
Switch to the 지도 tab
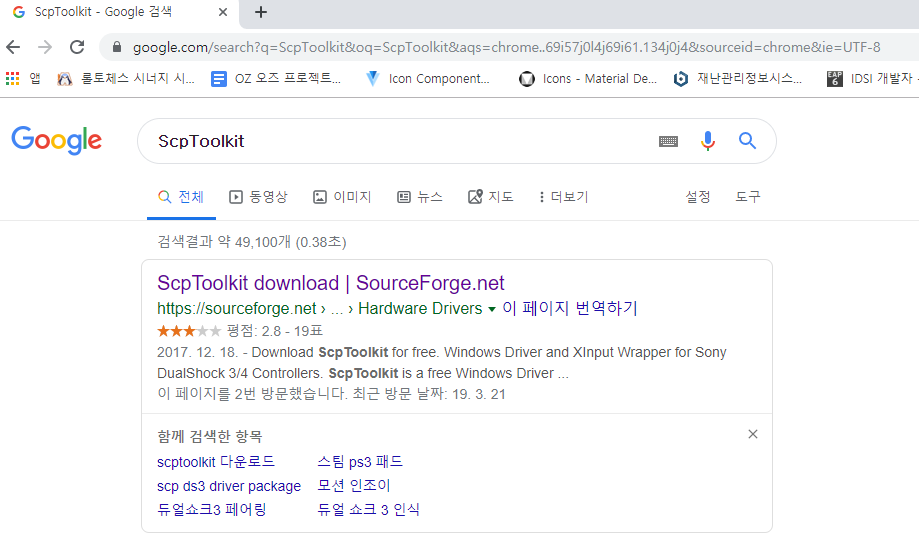(491, 197)
